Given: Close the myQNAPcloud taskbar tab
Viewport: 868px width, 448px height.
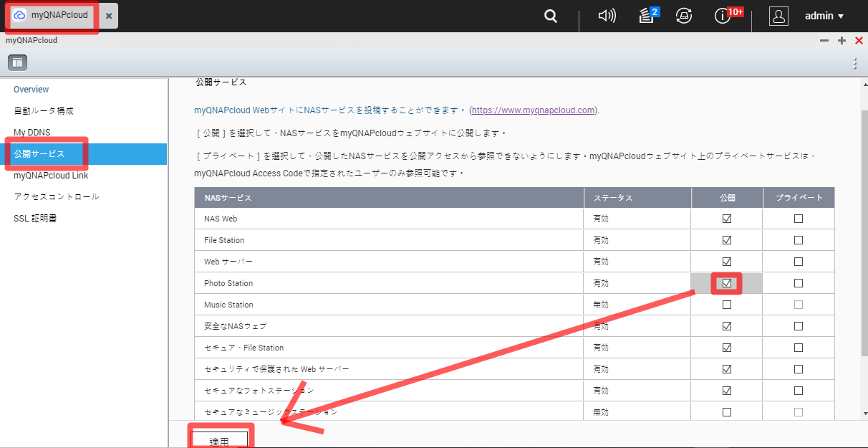Looking at the screenshot, I should point(109,16).
